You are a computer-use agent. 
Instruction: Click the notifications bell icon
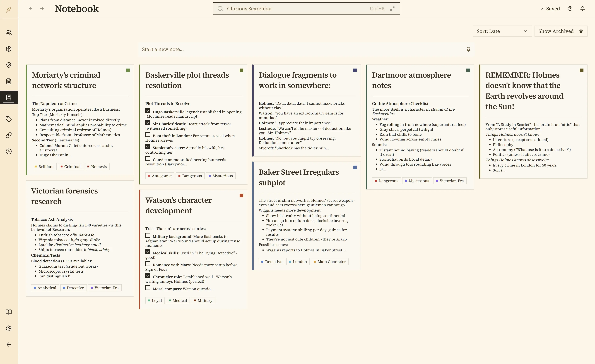click(x=582, y=9)
